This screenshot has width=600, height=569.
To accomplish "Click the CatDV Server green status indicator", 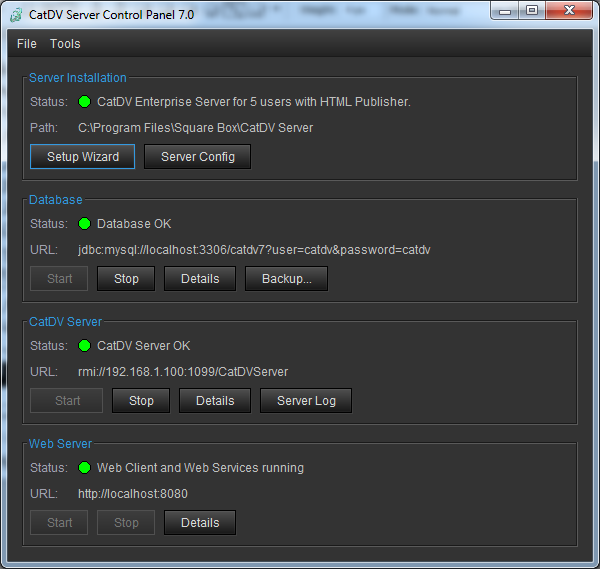I will click(x=85, y=346).
